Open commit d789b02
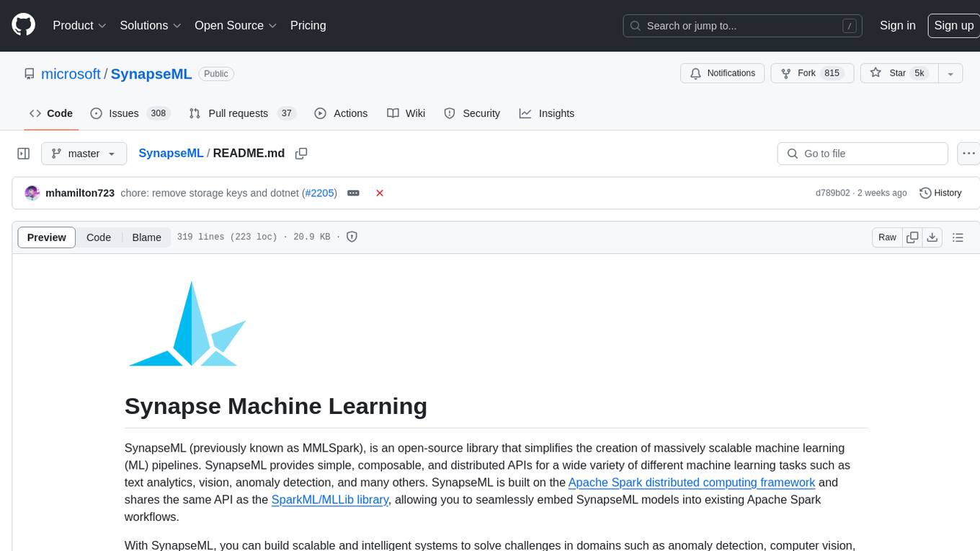 tap(833, 193)
